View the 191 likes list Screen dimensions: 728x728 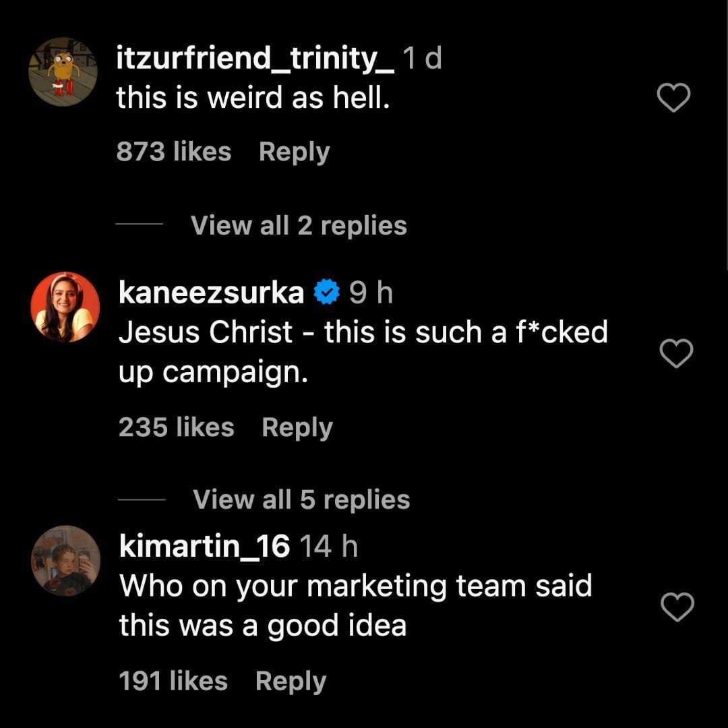click(173, 681)
